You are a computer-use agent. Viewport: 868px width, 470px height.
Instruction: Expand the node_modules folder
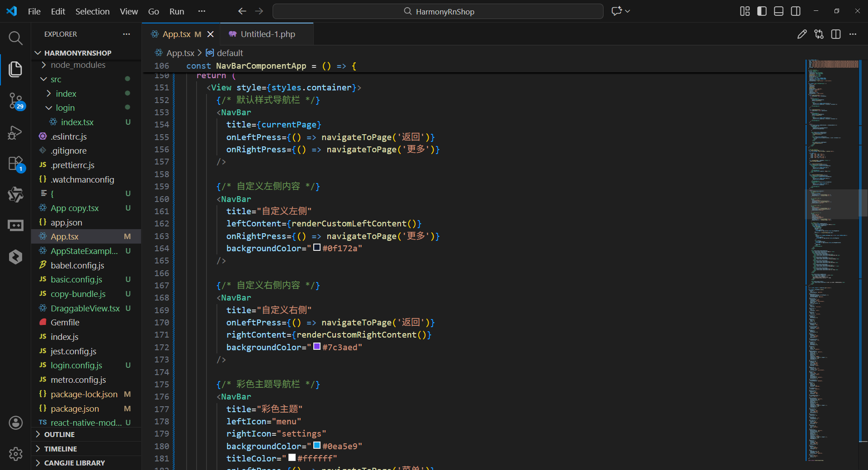click(x=86, y=65)
